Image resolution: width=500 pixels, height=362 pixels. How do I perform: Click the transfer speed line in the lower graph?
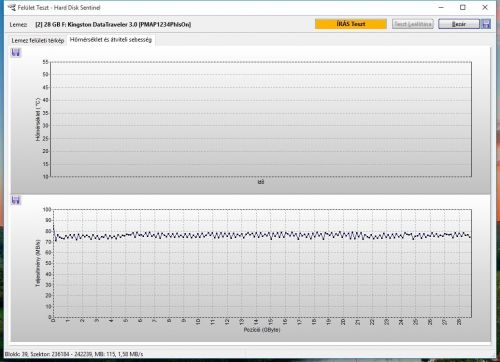262,235
